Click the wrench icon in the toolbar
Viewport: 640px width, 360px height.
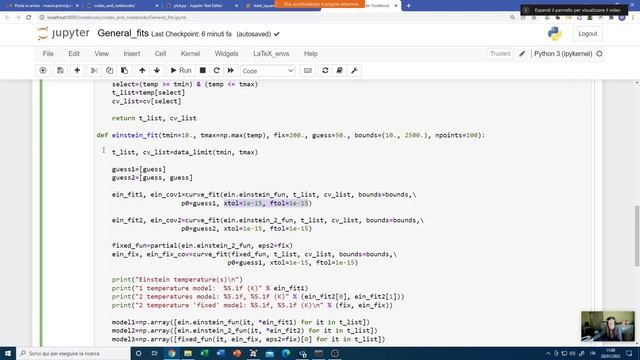(x=354, y=71)
